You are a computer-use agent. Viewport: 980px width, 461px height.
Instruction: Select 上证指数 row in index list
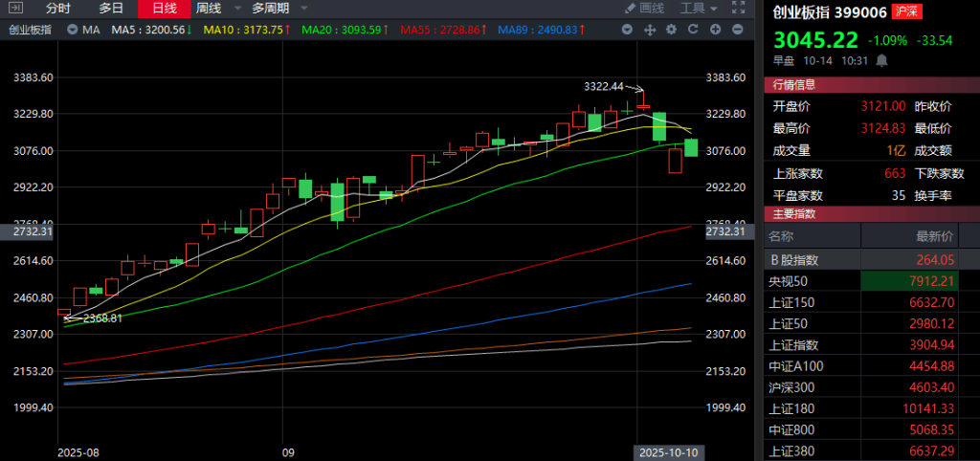pos(793,344)
